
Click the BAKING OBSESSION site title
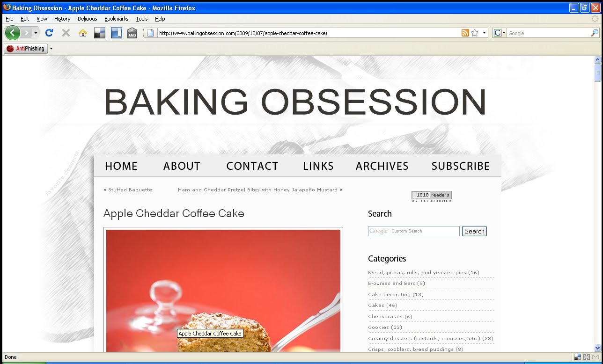[x=295, y=102]
